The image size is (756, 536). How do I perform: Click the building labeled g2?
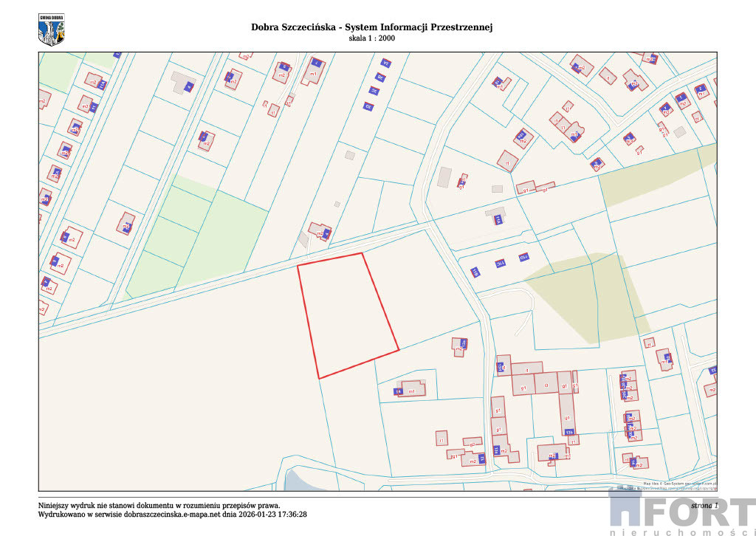coord(472,442)
